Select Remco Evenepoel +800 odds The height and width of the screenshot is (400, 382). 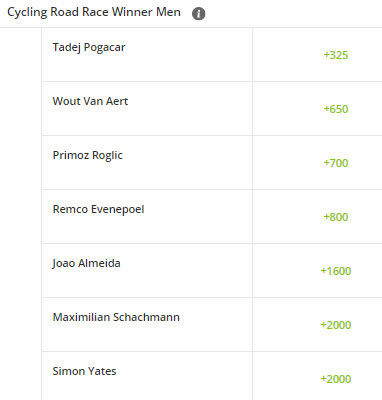click(336, 217)
